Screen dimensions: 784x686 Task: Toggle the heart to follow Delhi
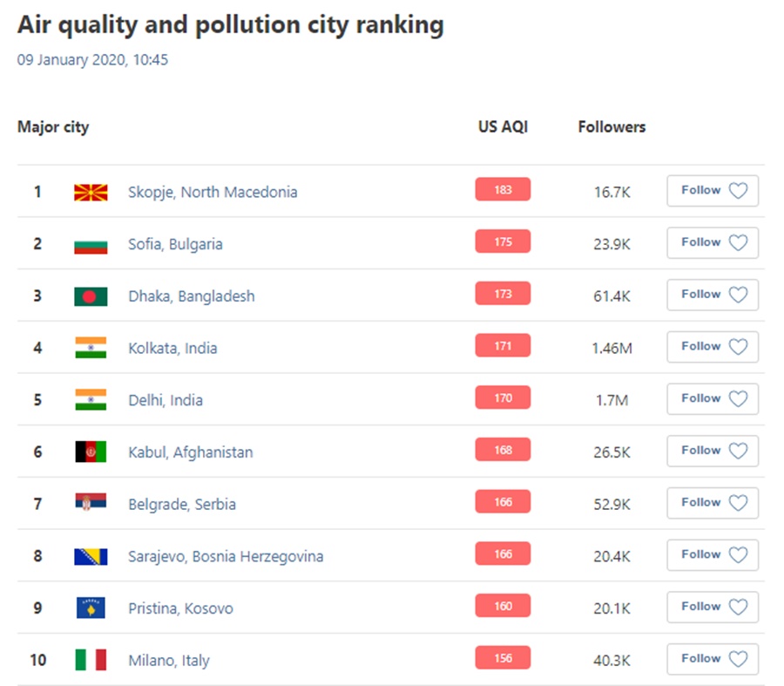[738, 399]
